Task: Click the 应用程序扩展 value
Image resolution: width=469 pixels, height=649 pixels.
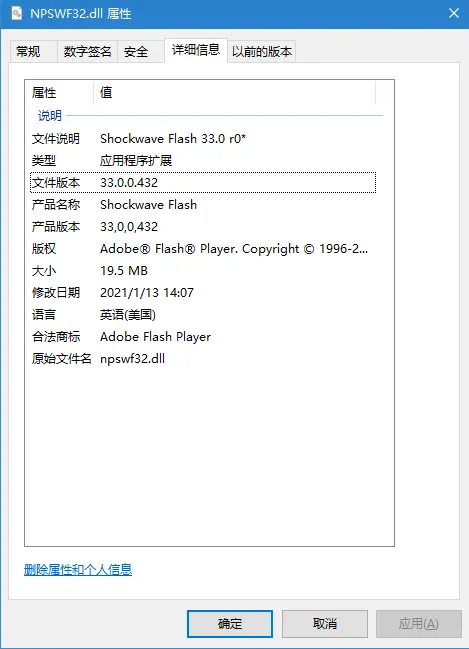Action: point(136,161)
